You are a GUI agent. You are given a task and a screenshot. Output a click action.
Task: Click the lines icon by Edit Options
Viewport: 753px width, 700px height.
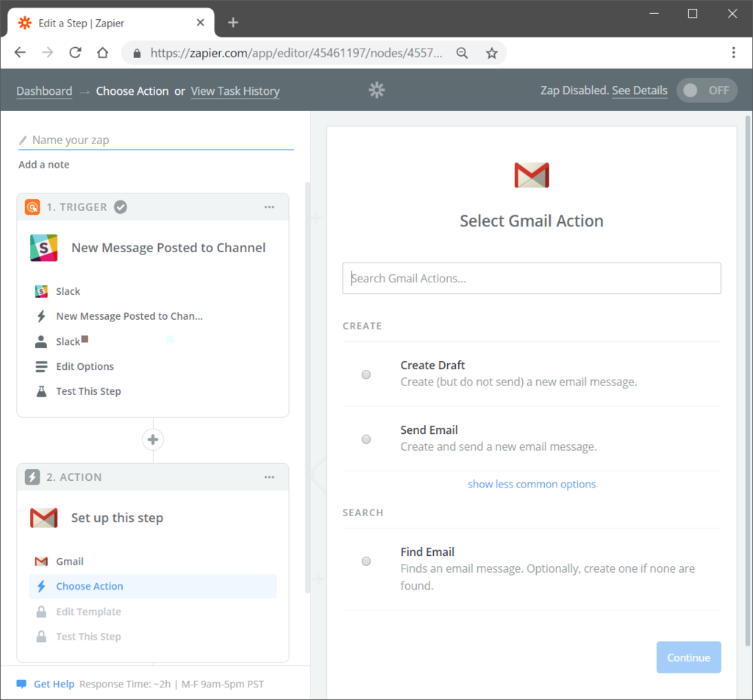tap(41, 366)
